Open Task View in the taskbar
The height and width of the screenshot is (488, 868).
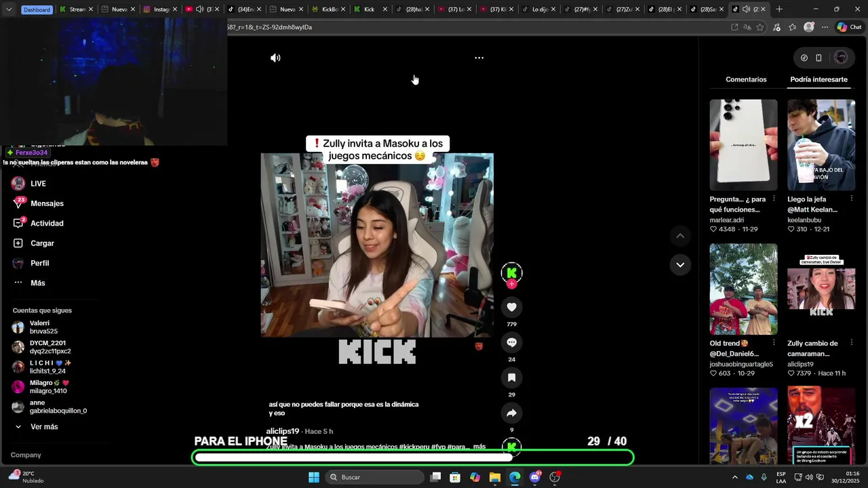435,477
